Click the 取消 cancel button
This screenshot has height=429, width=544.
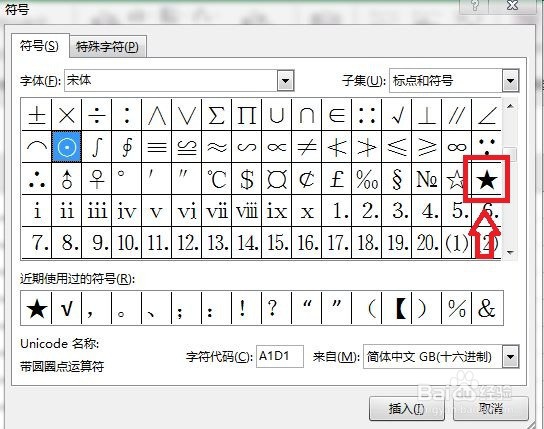pyautogui.click(x=491, y=408)
